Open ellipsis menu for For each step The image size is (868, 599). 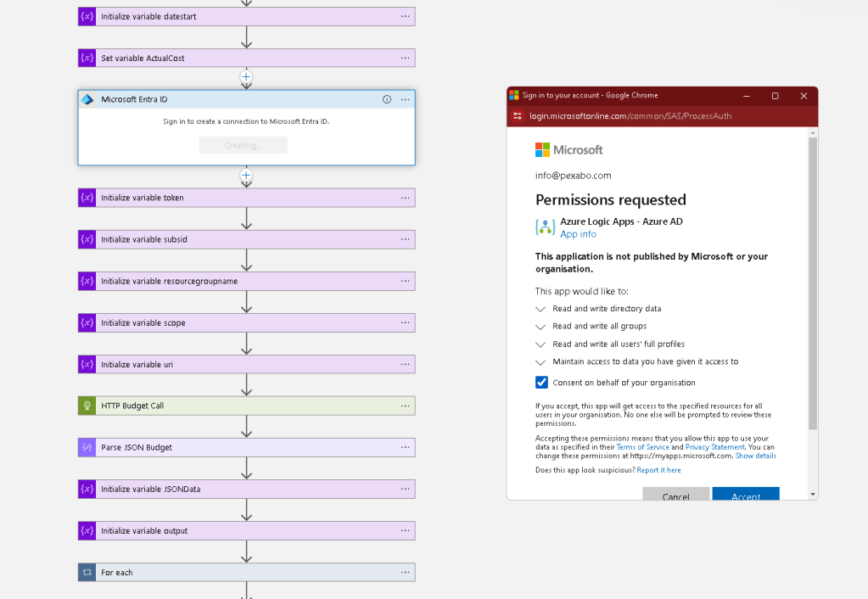coord(406,573)
